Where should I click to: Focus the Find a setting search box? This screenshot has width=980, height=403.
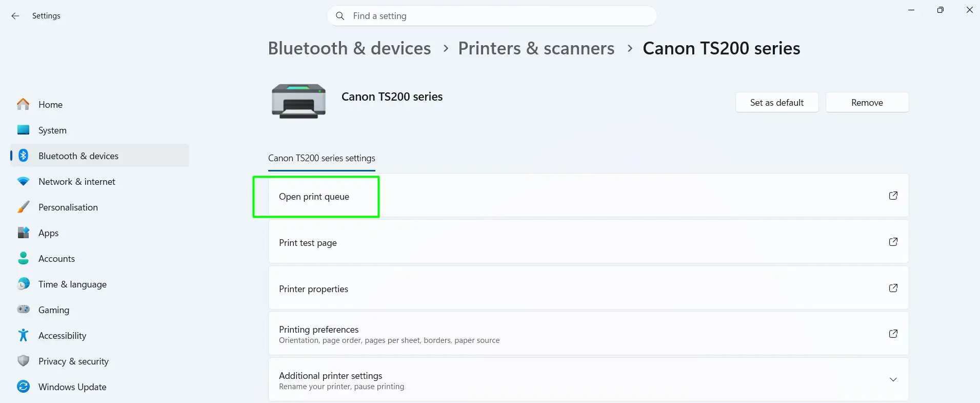(x=492, y=16)
